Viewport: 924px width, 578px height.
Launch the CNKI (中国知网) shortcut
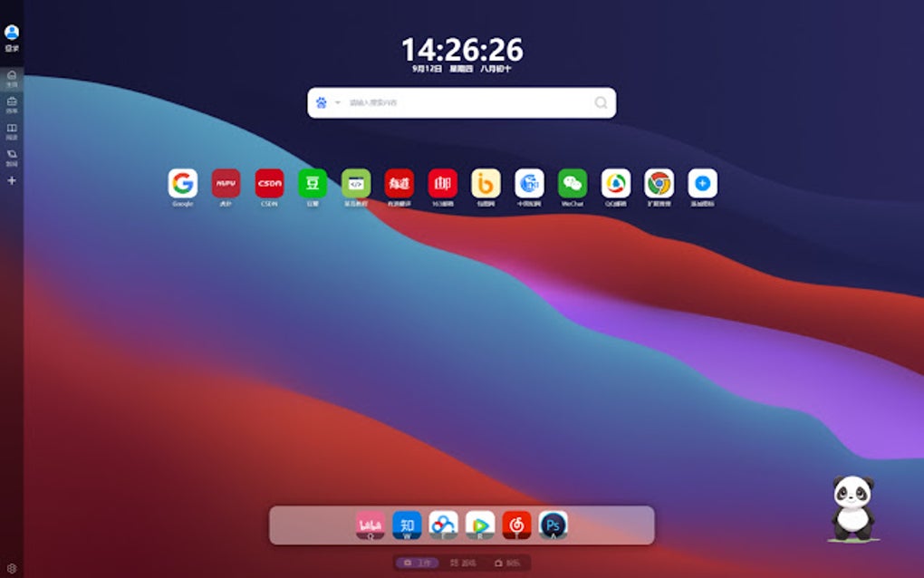pyautogui.click(x=528, y=186)
